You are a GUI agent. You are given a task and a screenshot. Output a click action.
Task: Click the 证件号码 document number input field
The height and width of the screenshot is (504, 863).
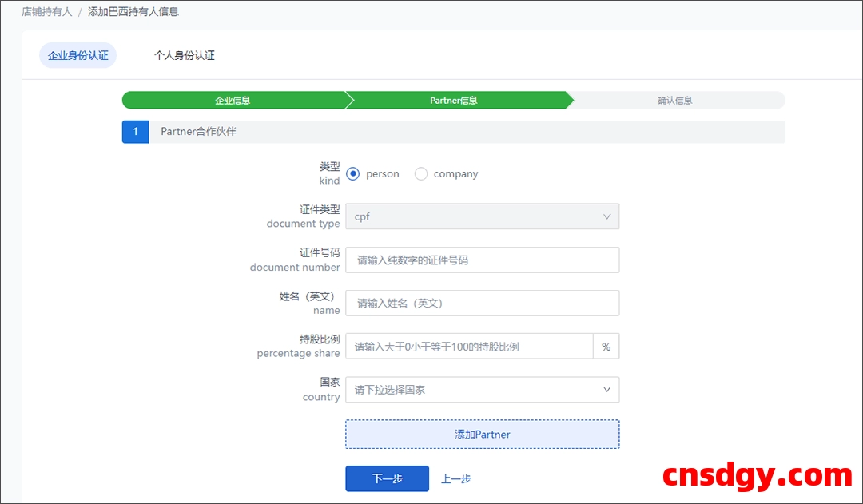coord(482,260)
